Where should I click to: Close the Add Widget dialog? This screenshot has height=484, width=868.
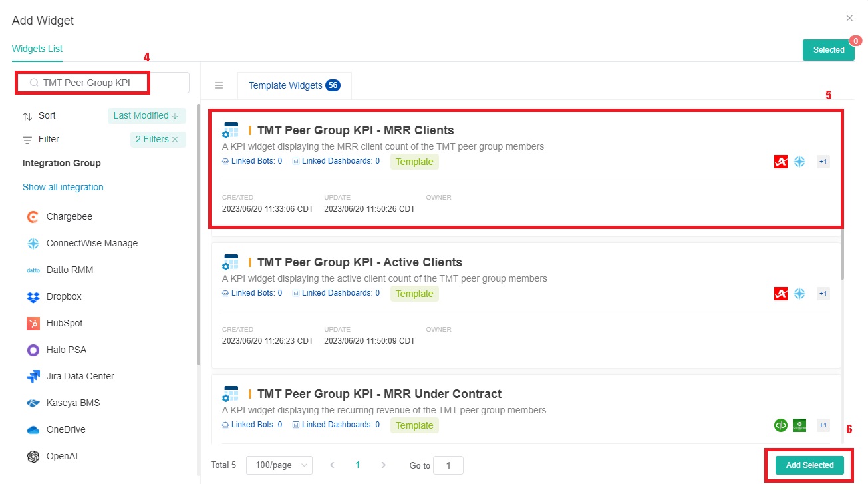pos(849,18)
